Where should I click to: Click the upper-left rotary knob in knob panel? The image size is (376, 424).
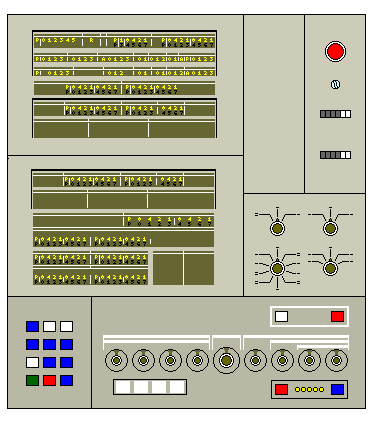click(277, 229)
